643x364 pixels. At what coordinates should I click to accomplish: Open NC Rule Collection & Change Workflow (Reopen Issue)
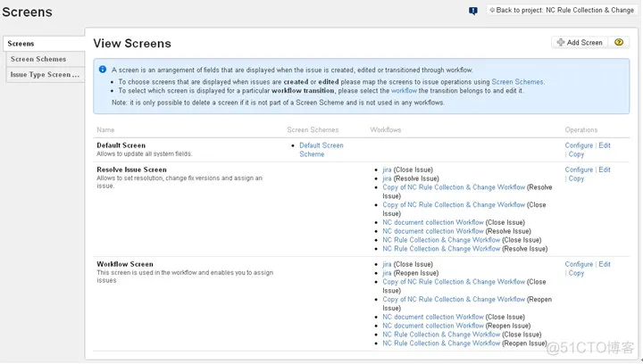click(x=441, y=343)
